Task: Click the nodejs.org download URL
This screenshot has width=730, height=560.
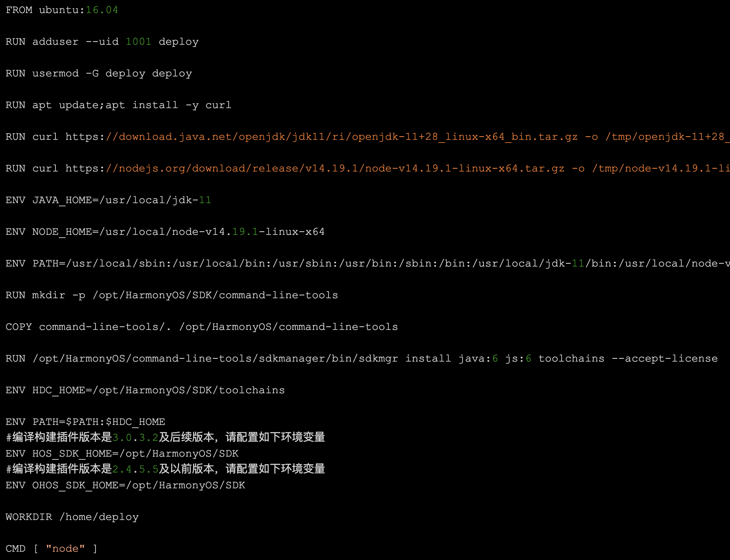Action: [315, 168]
